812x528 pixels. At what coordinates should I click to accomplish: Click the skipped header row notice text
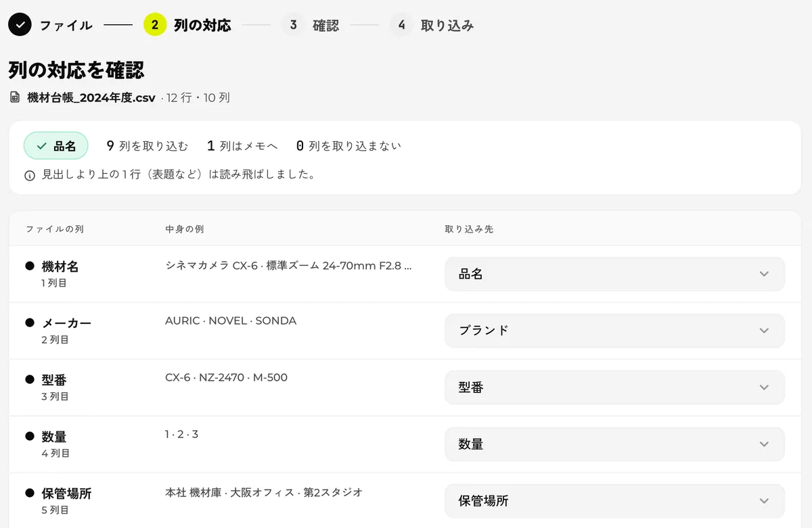pos(179,174)
